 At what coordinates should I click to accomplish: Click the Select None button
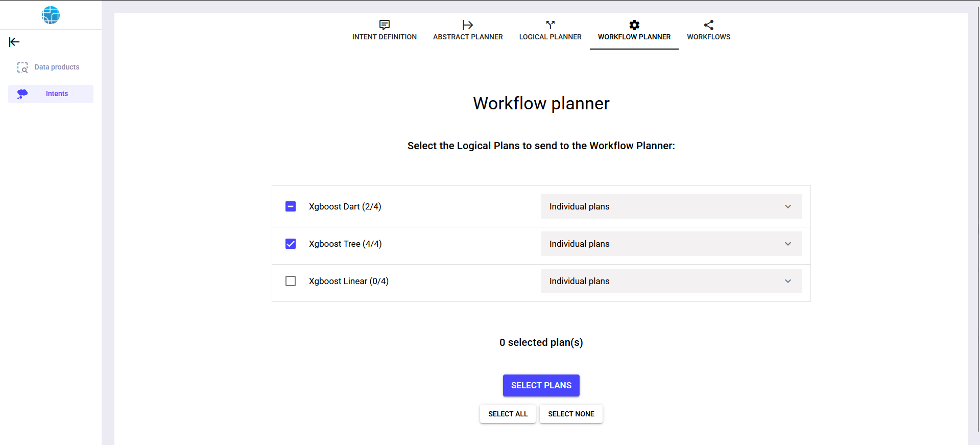click(x=571, y=414)
